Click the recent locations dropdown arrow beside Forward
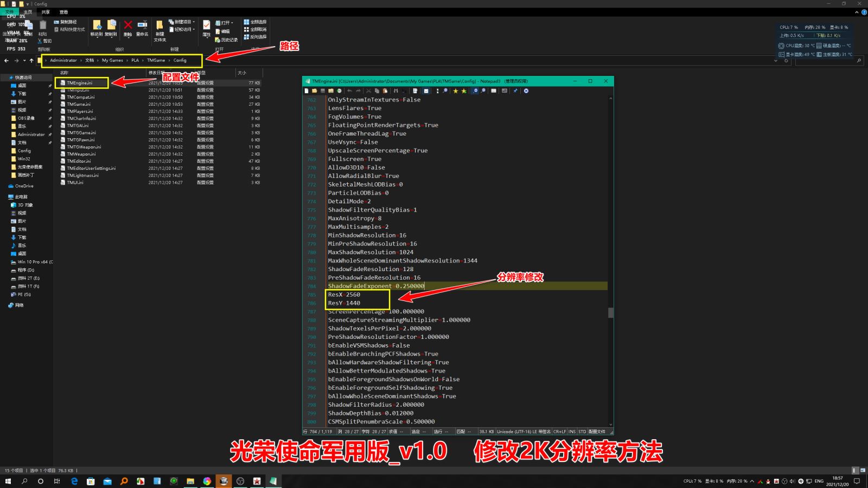The width and height of the screenshot is (868, 488). [24, 60]
